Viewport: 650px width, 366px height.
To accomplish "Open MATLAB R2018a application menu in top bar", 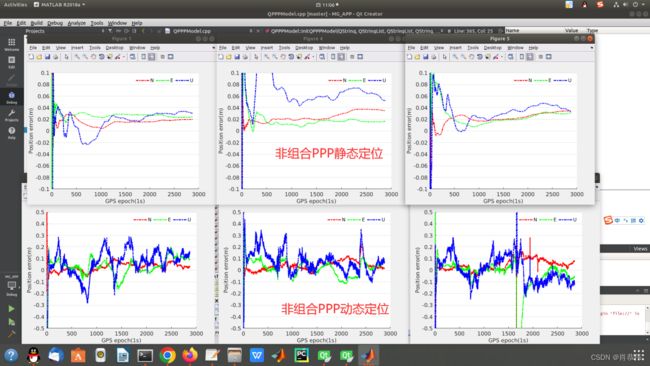I will (x=59, y=5).
